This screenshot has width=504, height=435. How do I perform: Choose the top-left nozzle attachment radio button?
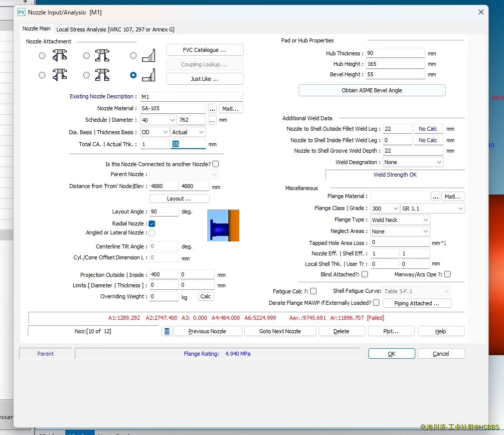[42, 56]
